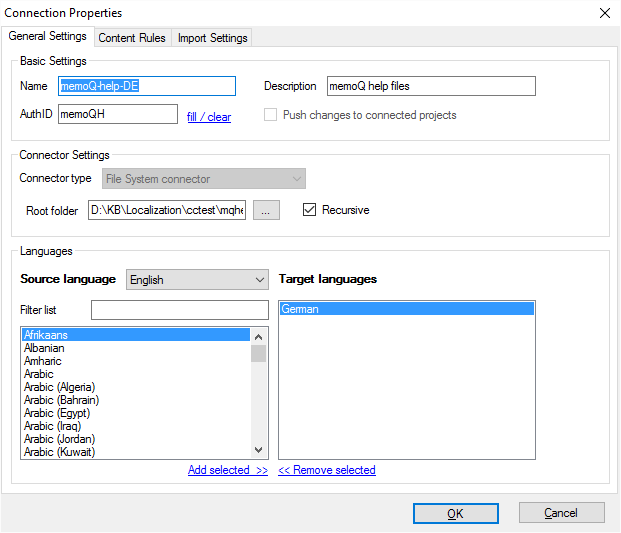Click the fill / clear link

(x=209, y=117)
